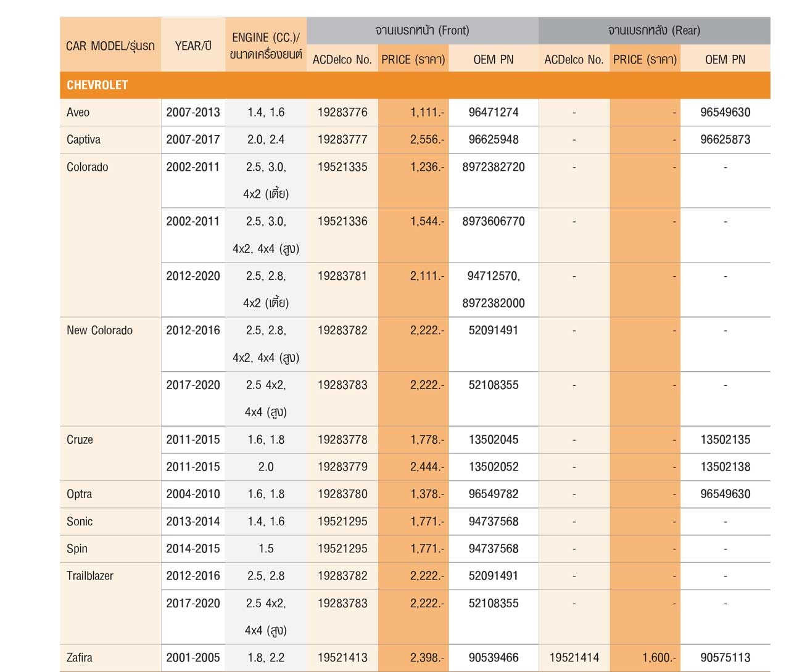This screenshot has width=802, height=672.
Task: Click ACDelco number 19283778
Action: [342, 440]
